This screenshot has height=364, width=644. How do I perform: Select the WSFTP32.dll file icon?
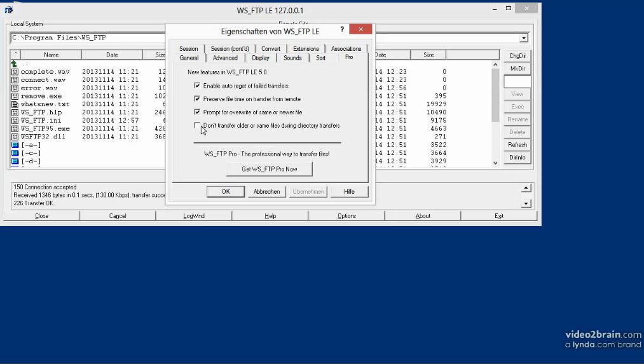pyautogui.click(x=15, y=137)
